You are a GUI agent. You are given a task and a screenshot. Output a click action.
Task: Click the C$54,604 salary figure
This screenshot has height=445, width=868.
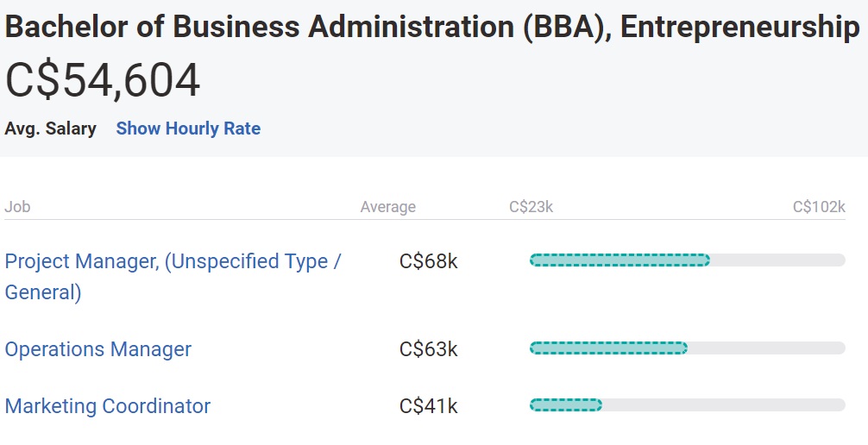pyautogui.click(x=103, y=81)
